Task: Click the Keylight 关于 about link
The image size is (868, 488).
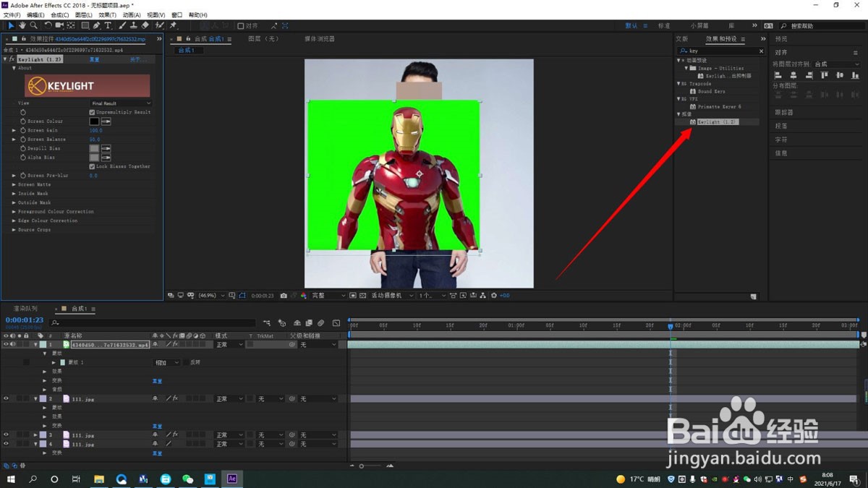Action: [137, 59]
